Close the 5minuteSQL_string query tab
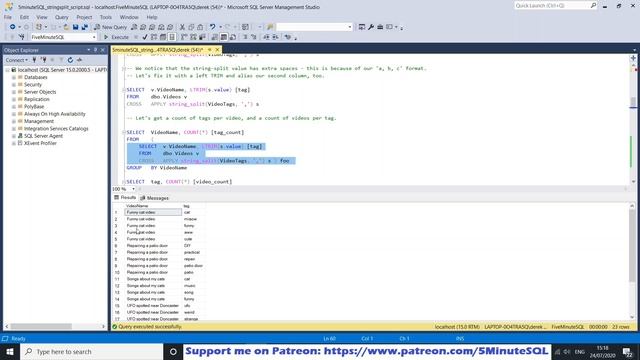 [217, 50]
